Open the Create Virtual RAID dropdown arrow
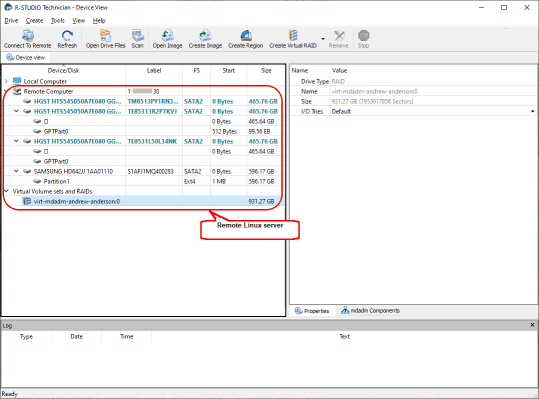Screen dimensions: 539x399 point(323,39)
